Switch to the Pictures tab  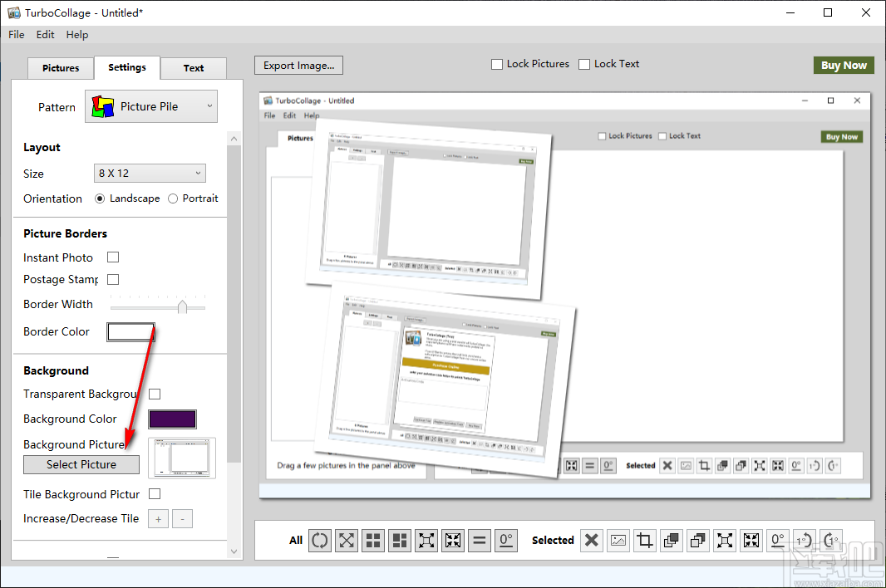tap(61, 68)
